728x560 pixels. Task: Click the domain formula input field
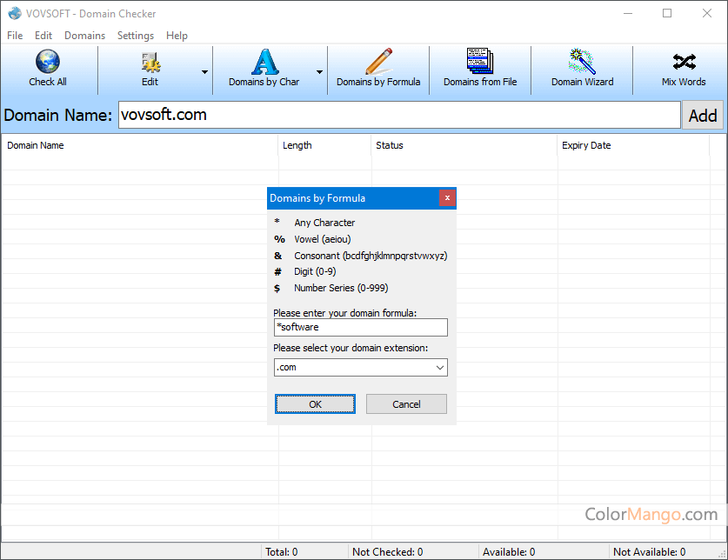point(360,327)
